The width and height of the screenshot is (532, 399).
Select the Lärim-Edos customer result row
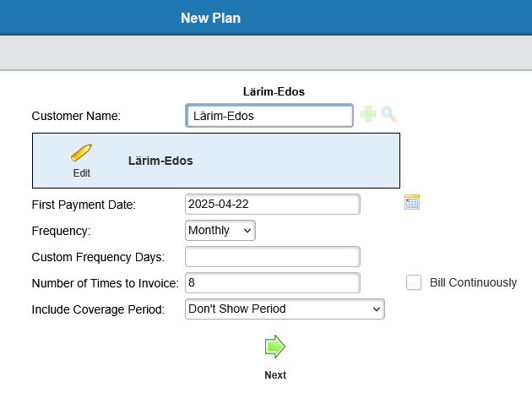click(216, 161)
